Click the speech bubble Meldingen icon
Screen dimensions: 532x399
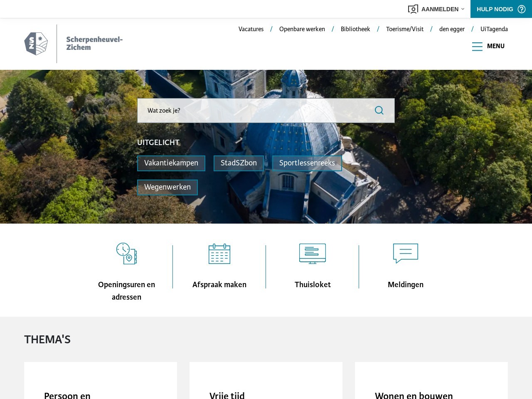click(406, 254)
